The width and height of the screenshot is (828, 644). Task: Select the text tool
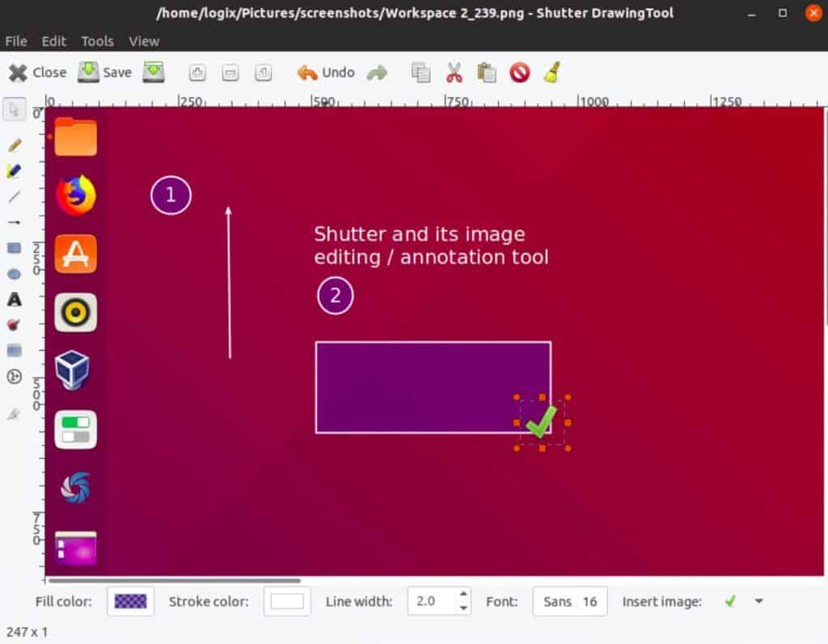click(x=15, y=299)
